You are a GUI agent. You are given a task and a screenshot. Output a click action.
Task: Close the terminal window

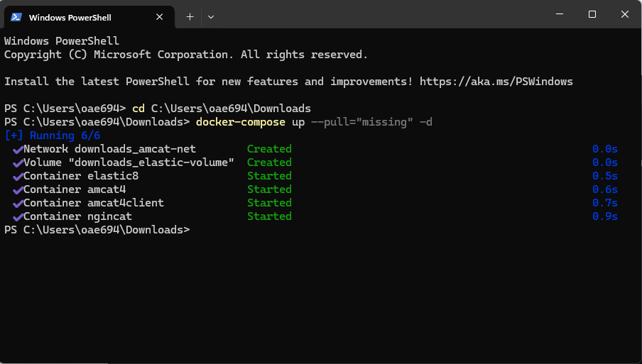coord(624,14)
